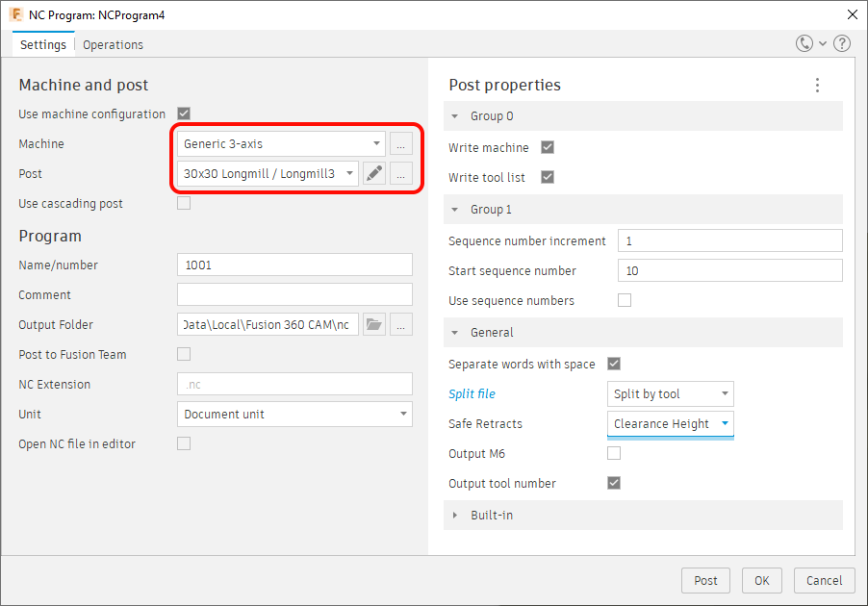Open the Output Folder browse folder icon
The width and height of the screenshot is (868, 606).
374,325
